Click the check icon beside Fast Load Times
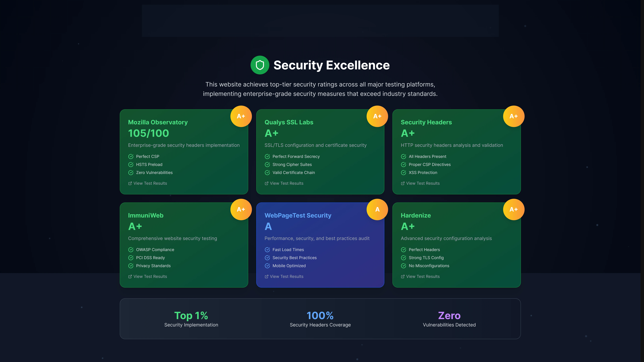The height and width of the screenshot is (362, 644). point(267,250)
